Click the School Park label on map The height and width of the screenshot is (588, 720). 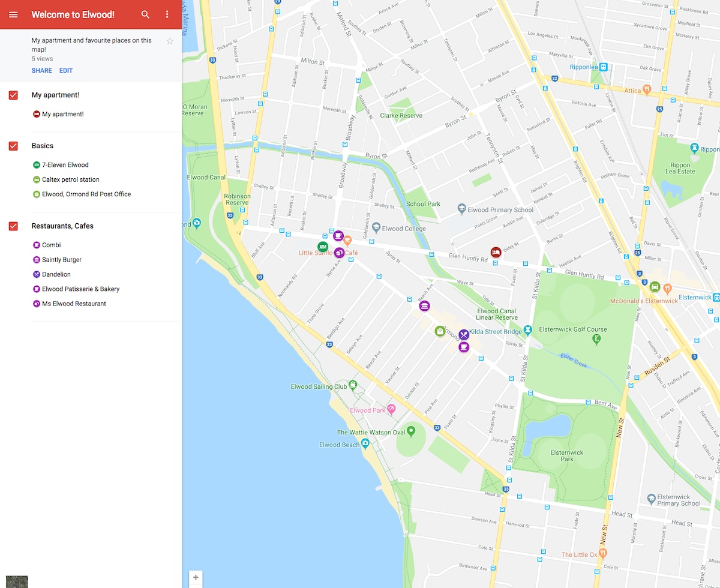click(x=423, y=204)
